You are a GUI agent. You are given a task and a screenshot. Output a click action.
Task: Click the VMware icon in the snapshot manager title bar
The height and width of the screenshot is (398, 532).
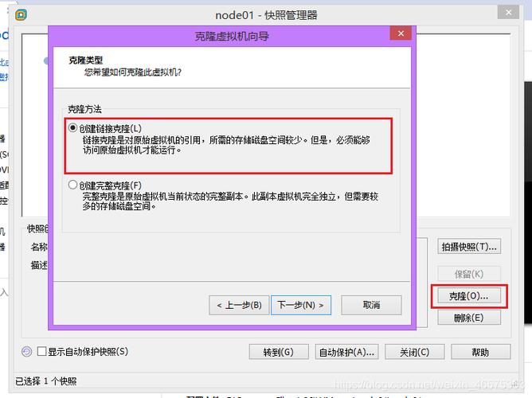[21, 15]
